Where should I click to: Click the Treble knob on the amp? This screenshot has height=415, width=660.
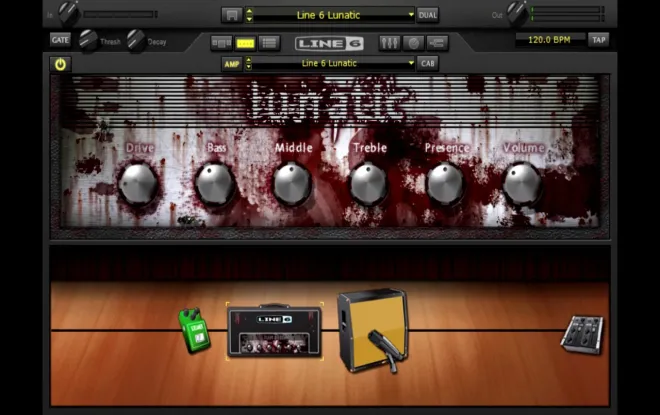pyautogui.click(x=368, y=184)
